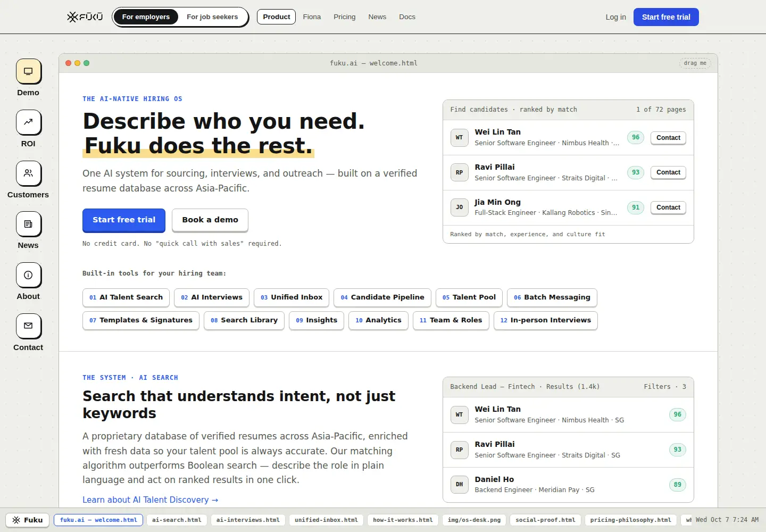Switch to unified-inbox.html taskbar tab
This screenshot has width=766, height=532.
click(326, 520)
